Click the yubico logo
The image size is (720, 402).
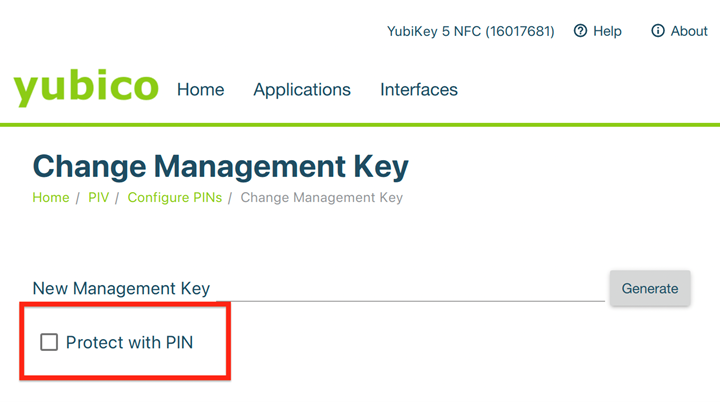(86, 87)
